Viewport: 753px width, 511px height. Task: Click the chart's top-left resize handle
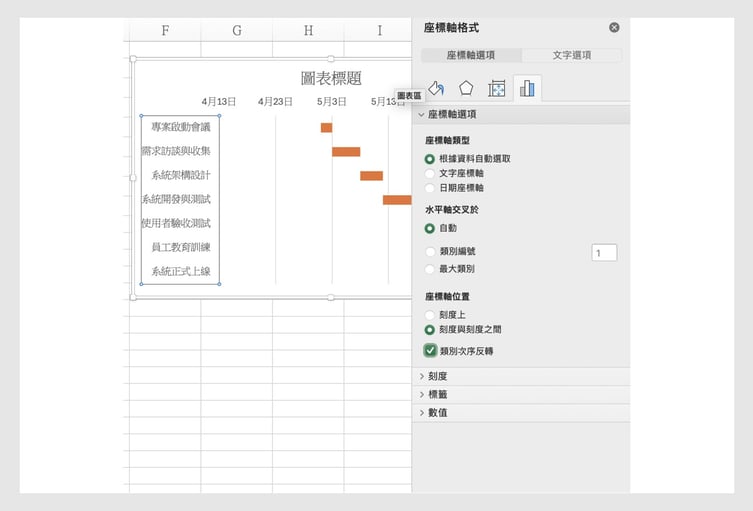[x=133, y=59]
